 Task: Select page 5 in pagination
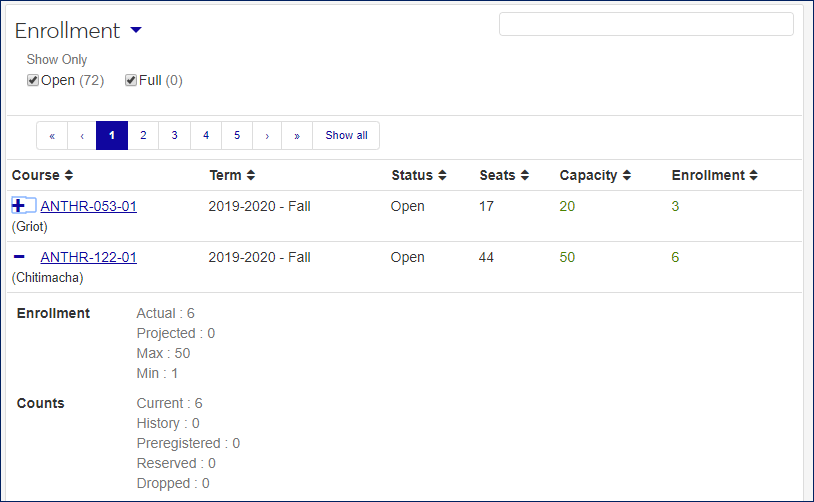tap(236, 136)
